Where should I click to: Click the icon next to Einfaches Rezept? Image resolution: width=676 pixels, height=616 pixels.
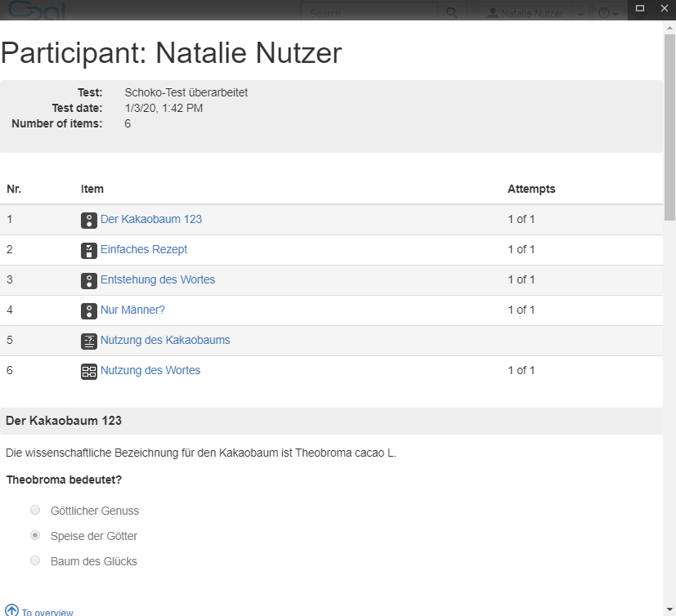coord(89,250)
